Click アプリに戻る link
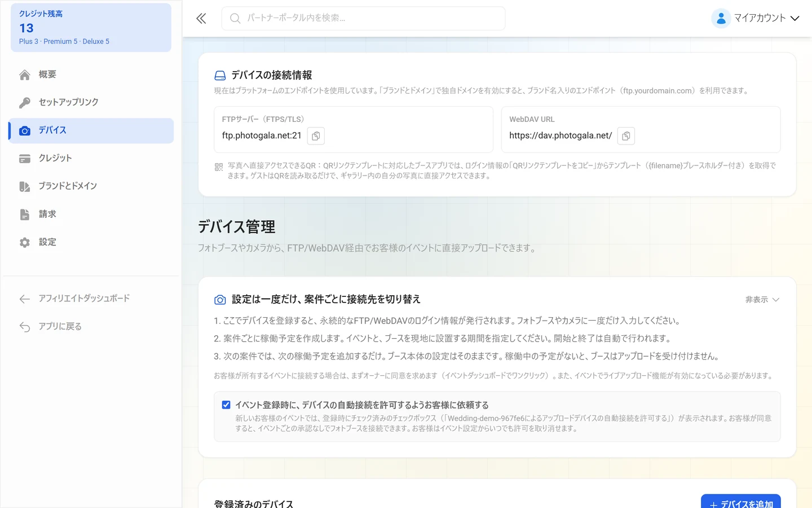This screenshot has height=508, width=812. [x=91, y=327]
